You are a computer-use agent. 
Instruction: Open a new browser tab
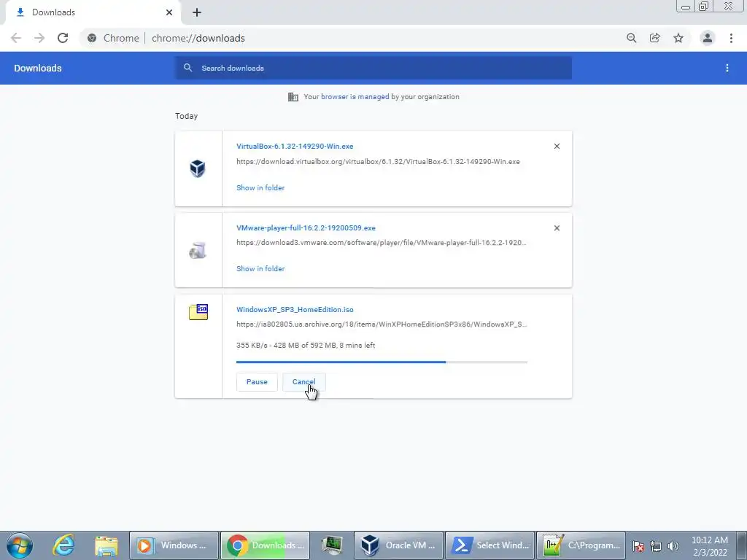[x=197, y=12]
